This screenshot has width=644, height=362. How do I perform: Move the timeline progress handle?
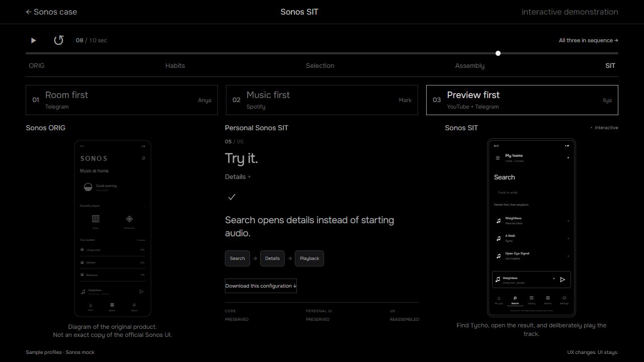498,53
